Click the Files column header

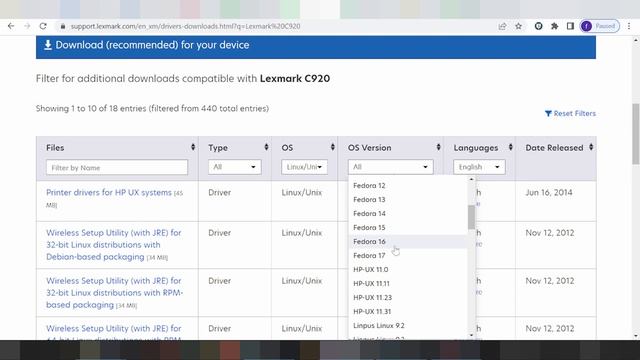55,148
